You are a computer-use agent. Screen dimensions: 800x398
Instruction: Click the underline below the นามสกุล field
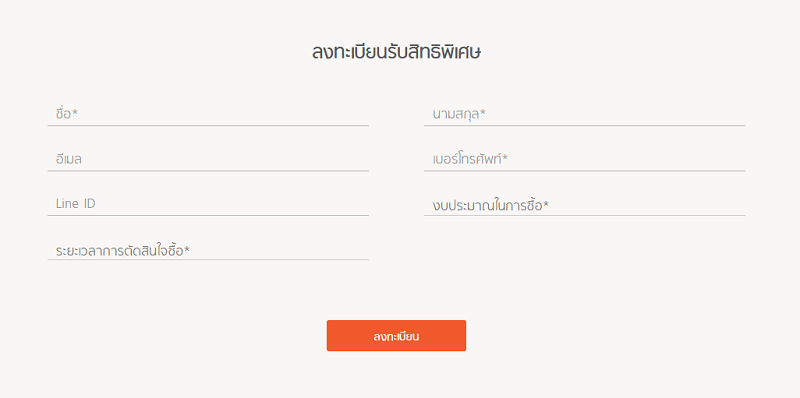click(x=585, y=125)
